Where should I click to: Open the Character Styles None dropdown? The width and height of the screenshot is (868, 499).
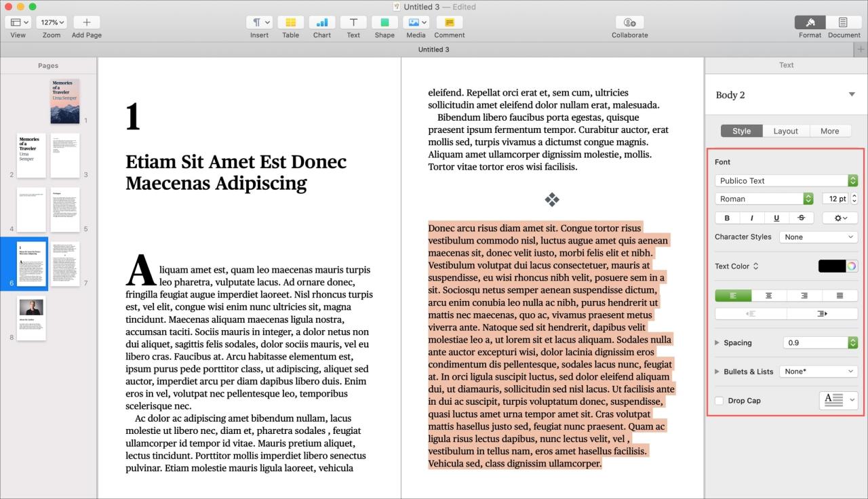(x=818, y=237)
